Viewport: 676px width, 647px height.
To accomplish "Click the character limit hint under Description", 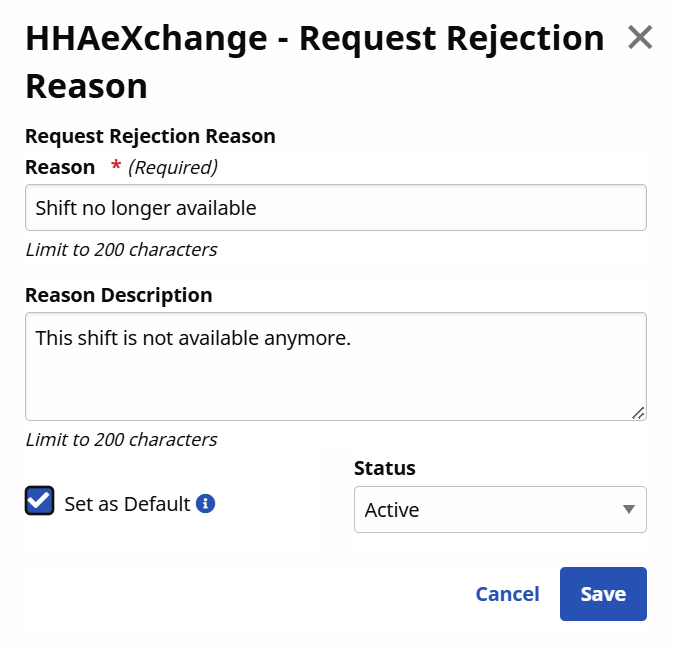I will [121, 439].
